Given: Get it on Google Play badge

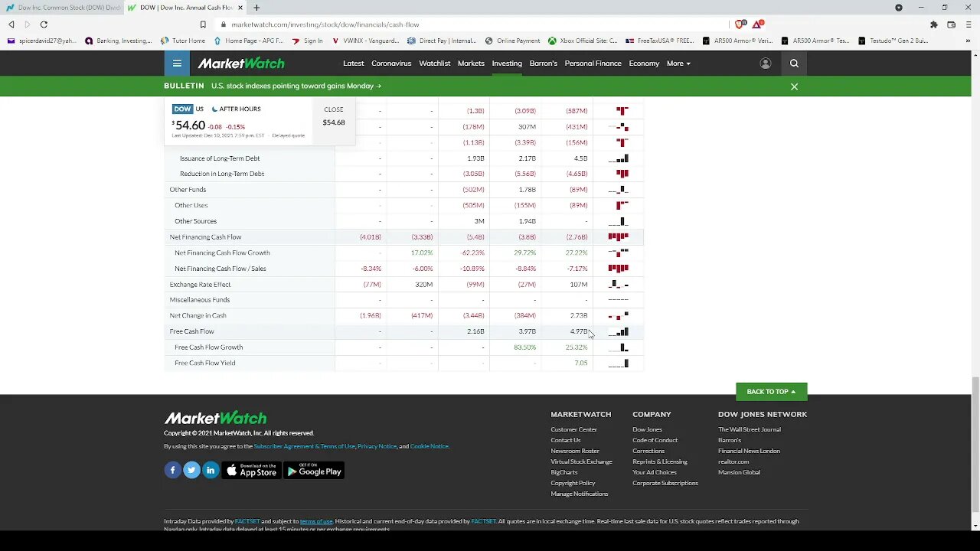Looking at the screenshot, I should pyautogui.click(x=313, y=470).
